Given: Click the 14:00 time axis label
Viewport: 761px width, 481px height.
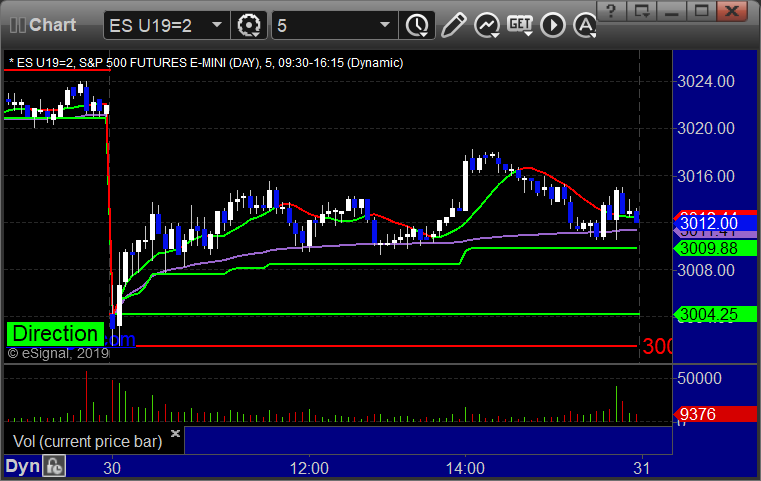Looking at the screenshot, I should tap(465, 468).
